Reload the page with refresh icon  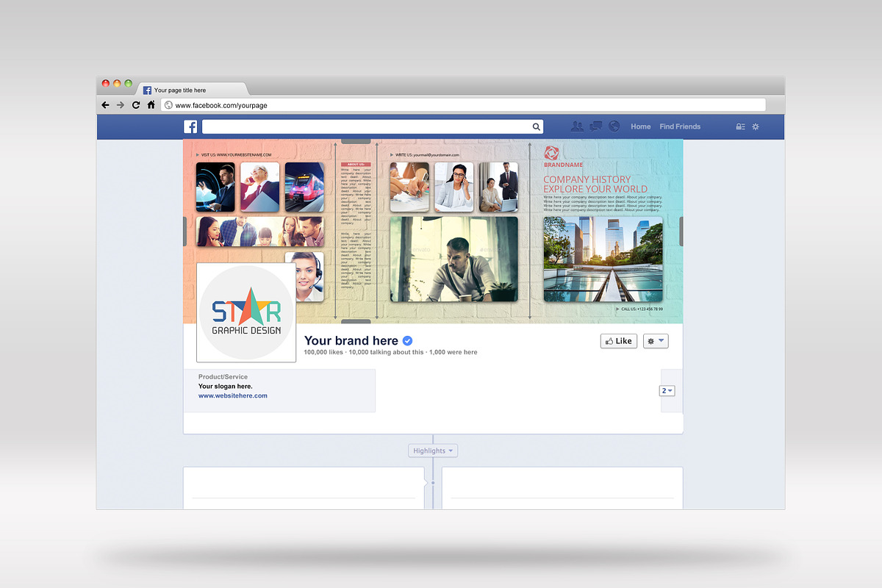coord(136,105)
